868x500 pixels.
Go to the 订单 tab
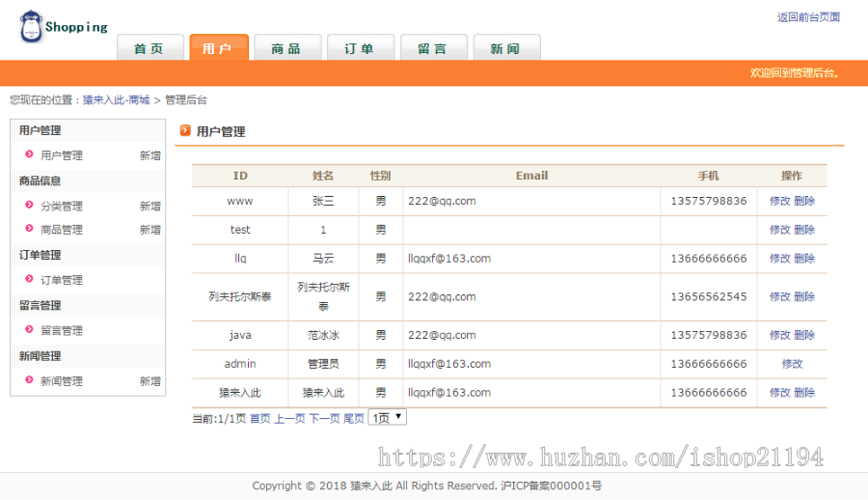click(361, 47)
